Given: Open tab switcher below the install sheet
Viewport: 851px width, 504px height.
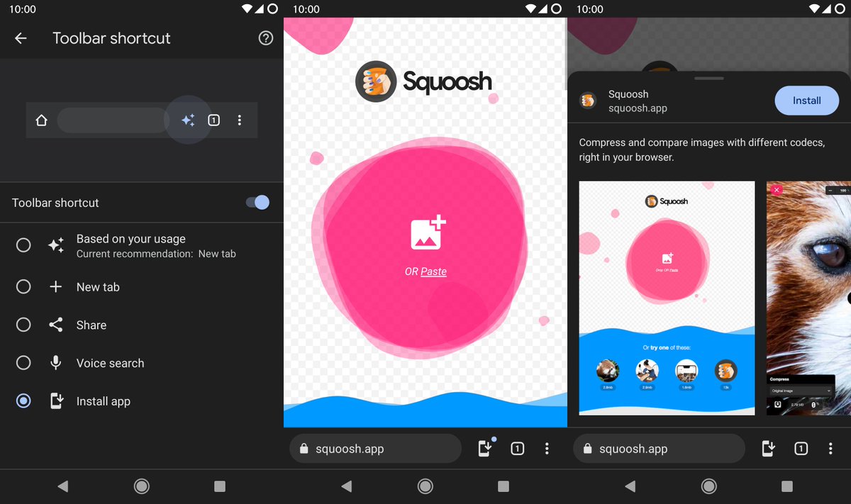Looking at the screenshot, I should (x=801, y=449).
